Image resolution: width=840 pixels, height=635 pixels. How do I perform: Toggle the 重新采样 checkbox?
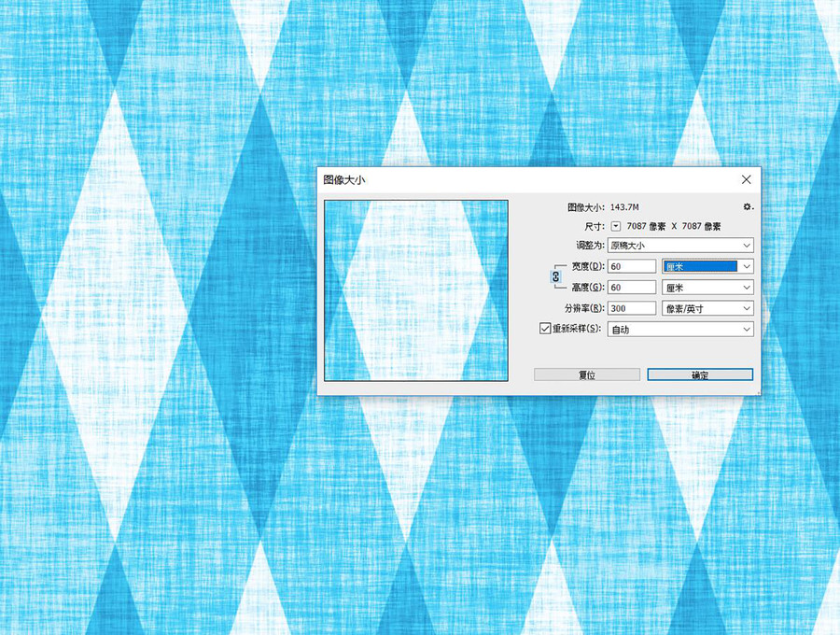click(x=545, y=329)
